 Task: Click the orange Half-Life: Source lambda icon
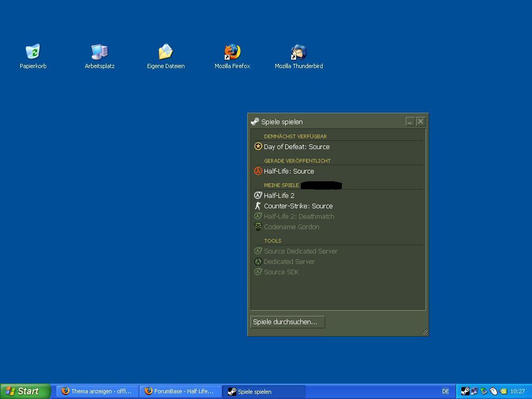(x=258, y=170)
